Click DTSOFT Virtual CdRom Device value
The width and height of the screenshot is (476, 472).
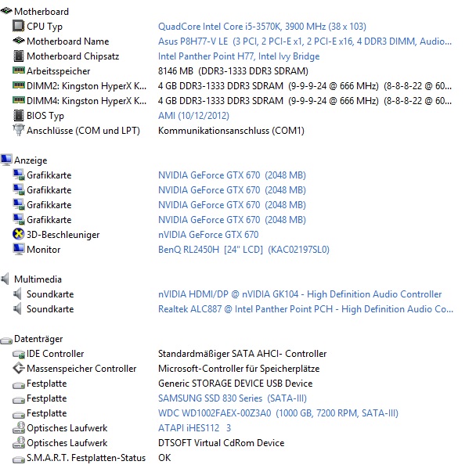coord(221,443)
